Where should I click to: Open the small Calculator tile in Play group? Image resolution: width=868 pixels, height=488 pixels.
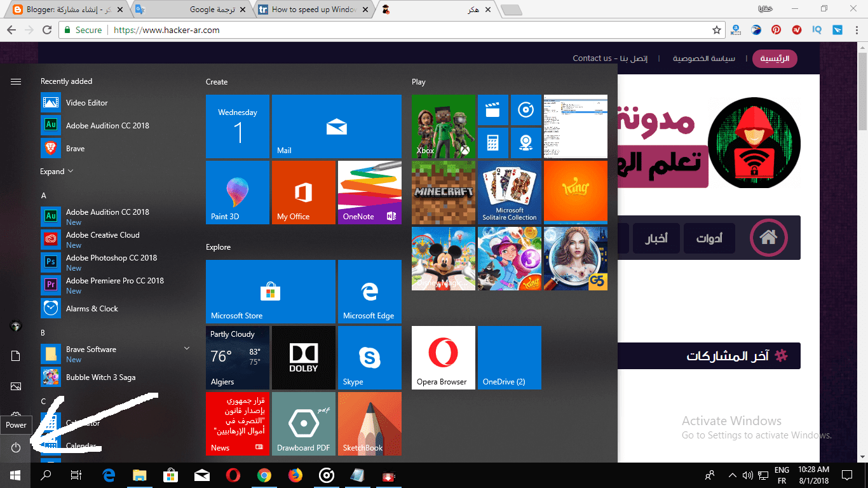click(493, 143)
